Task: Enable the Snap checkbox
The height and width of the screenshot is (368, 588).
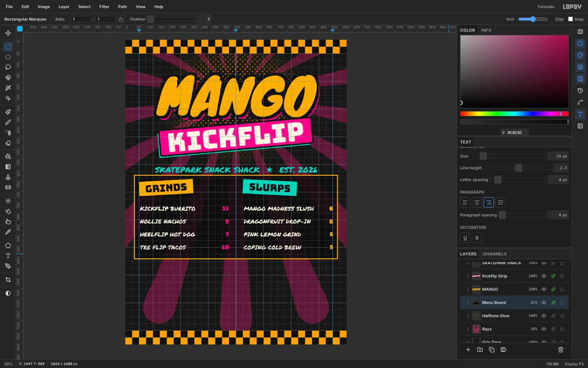Action: 570,19
